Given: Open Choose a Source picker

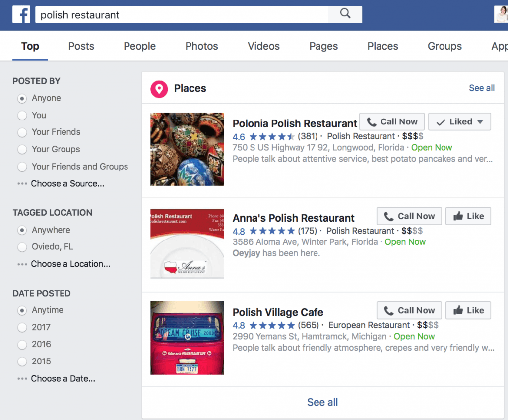Looking at the screenshot, I should 67,184.
